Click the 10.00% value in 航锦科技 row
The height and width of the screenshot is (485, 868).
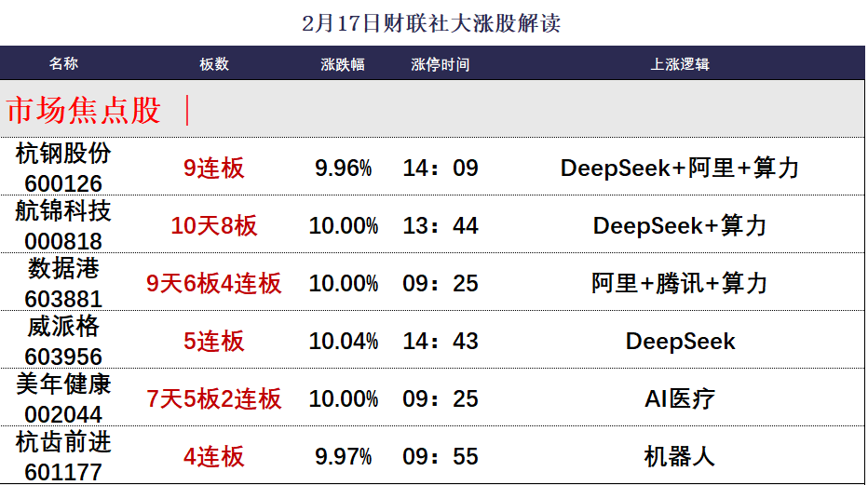(x=344, y=225)
